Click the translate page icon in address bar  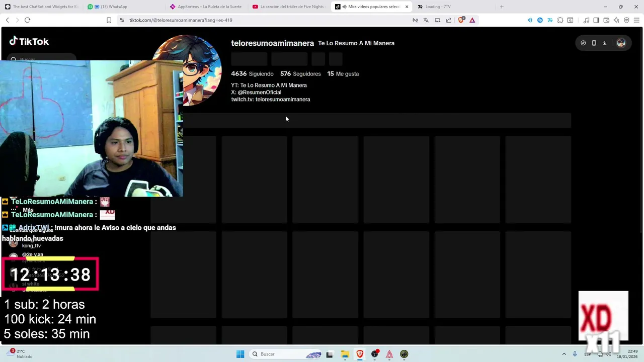pos(426,20)
